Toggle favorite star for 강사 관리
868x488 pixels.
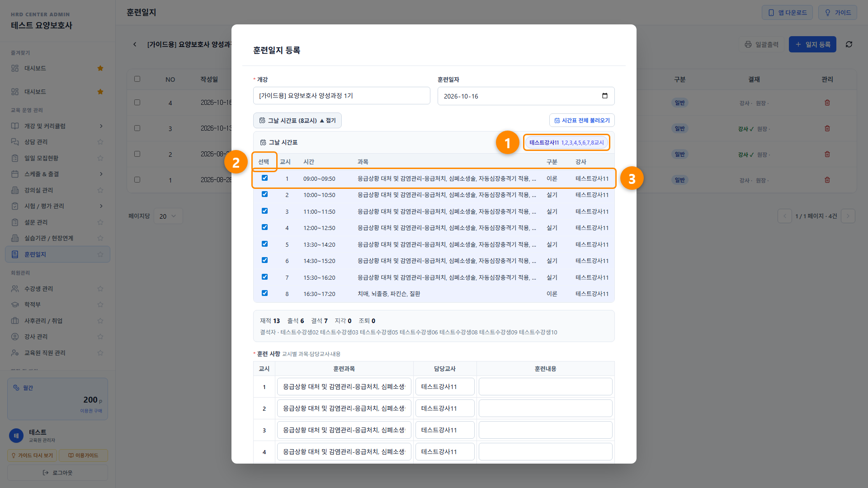[100, 337]
